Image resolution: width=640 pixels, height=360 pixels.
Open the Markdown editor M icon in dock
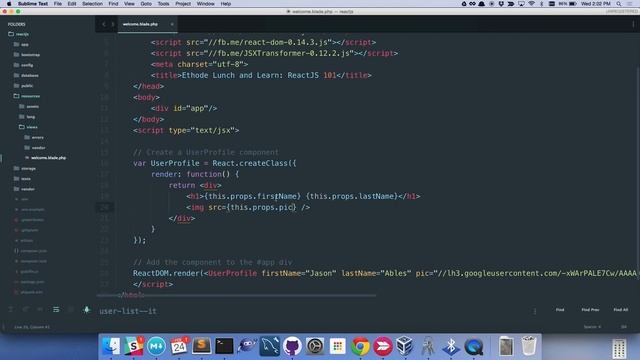click(156, 346)
